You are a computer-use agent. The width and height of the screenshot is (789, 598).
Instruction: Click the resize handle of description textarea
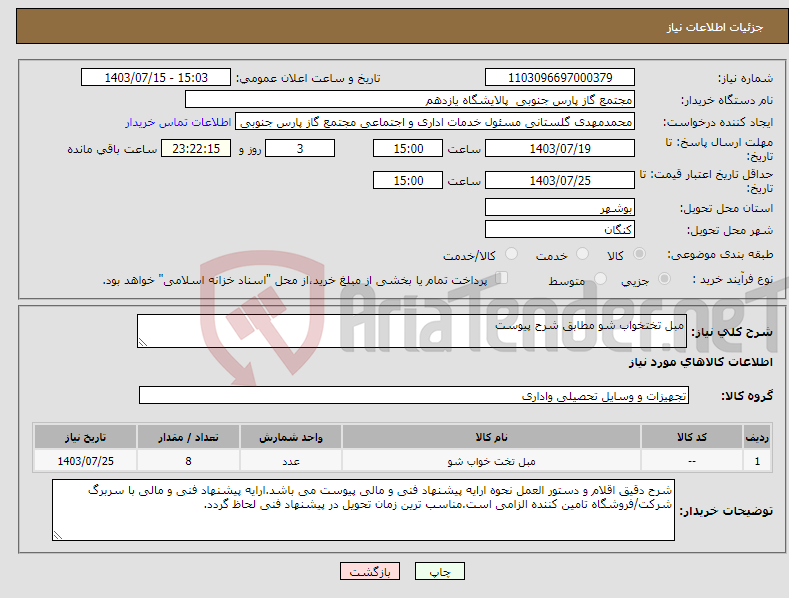pyautogui.click(x=143, y=342)
